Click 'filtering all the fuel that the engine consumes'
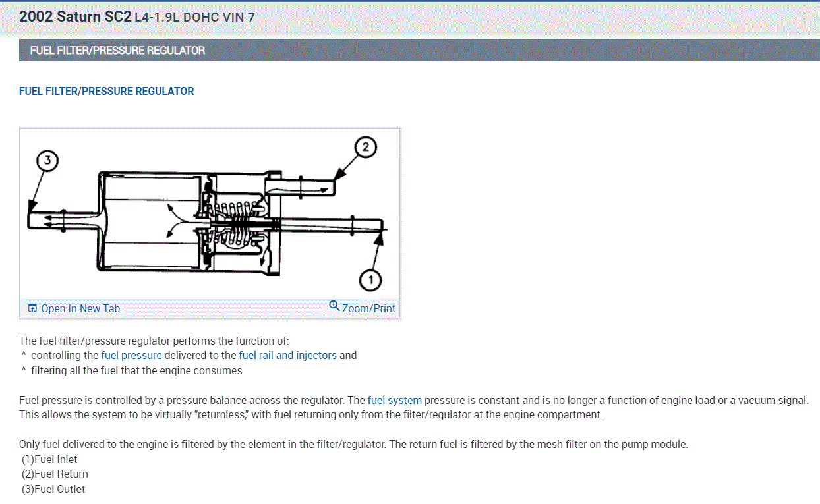This screenshot has height=504, width=820. click(x=136, y=370)
